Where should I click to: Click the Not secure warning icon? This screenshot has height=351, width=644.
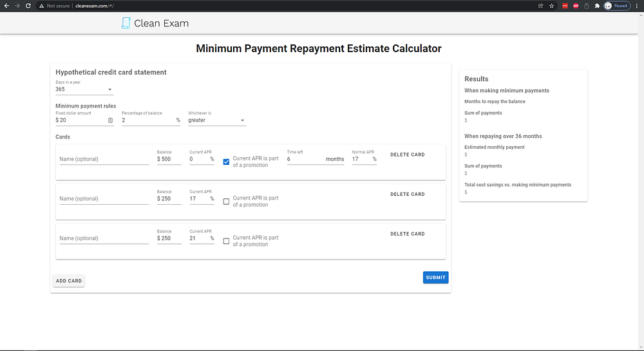tap(41, 6)
